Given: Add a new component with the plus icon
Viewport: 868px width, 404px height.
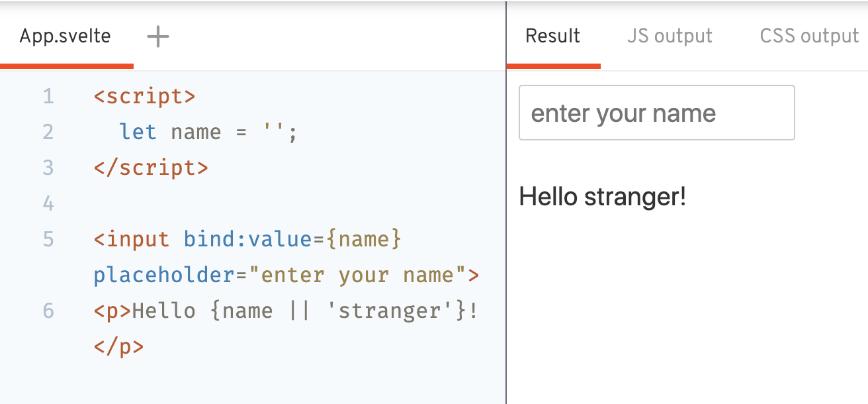Looking at the screenshot, I should coord(158,36).
